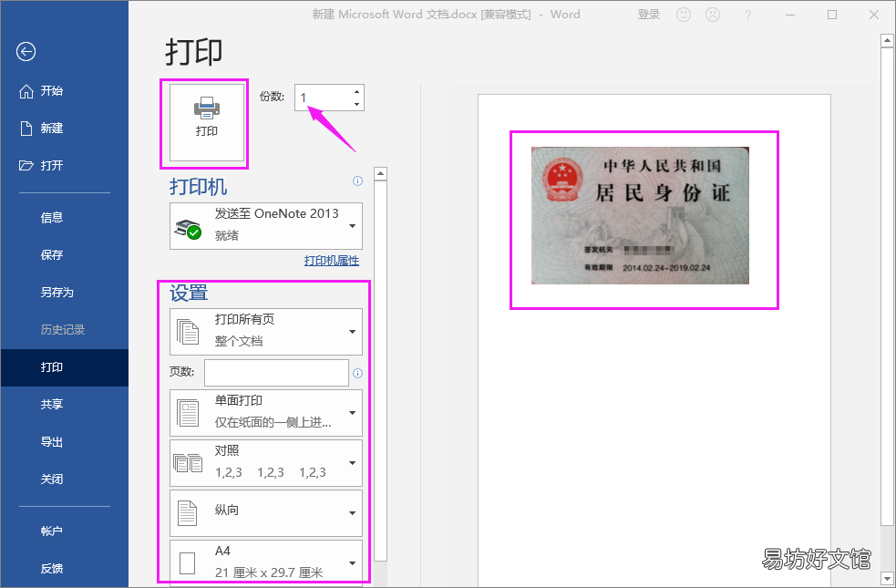Click the collated pages icon in 对照
Screen dimensions: 896x588
coord(188,463)
